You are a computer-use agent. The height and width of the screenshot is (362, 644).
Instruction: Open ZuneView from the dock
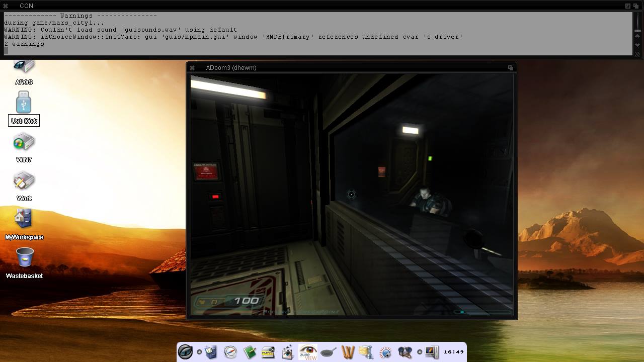coord(308,352)
